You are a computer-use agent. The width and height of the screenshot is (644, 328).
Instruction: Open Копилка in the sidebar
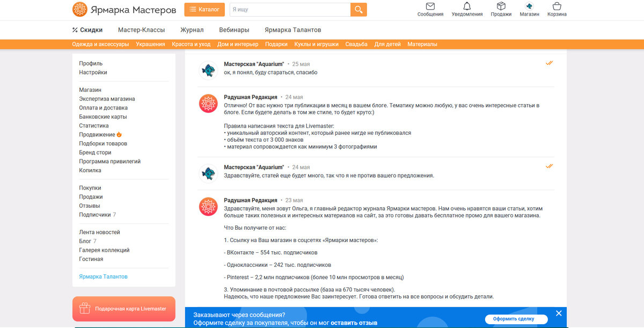point(90,170)
